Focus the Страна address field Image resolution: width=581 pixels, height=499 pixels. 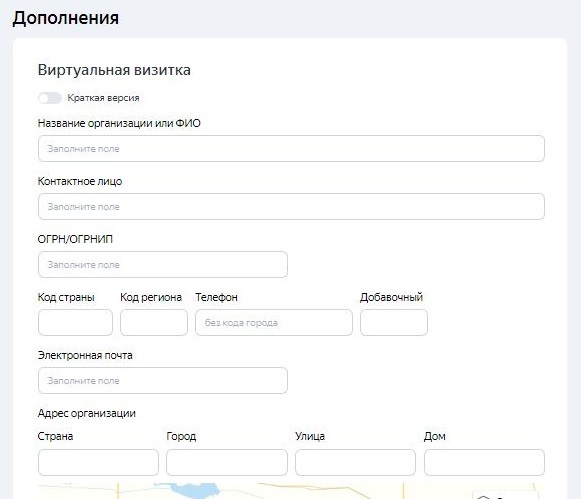coord(98,462)
